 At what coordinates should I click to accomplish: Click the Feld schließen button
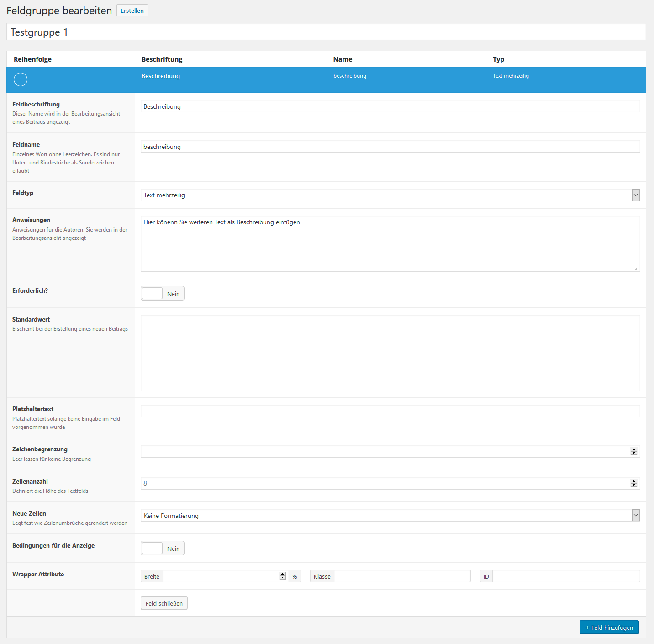click(164, 603)
